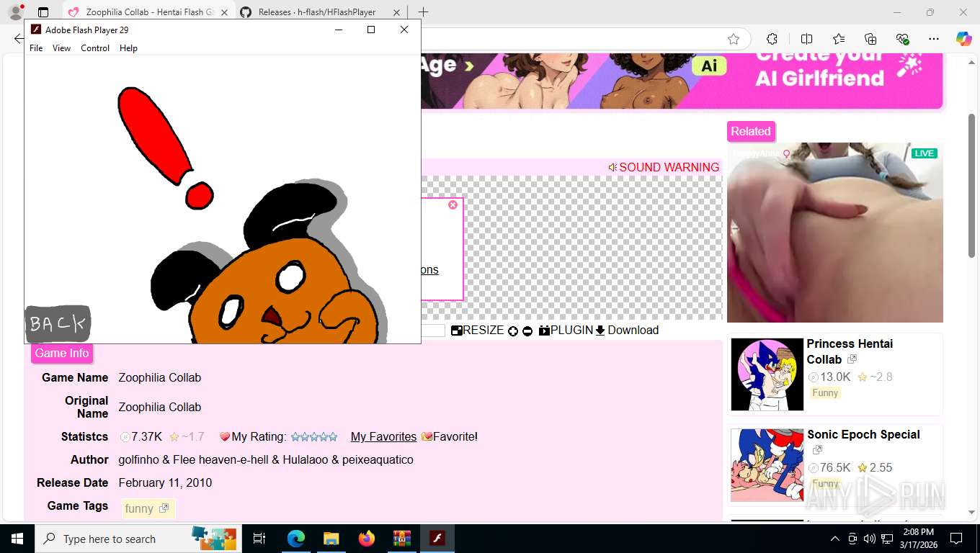Open Edge Settings and more menu
The width and height of the screenshot is (980, 553).
coord(934,39)
